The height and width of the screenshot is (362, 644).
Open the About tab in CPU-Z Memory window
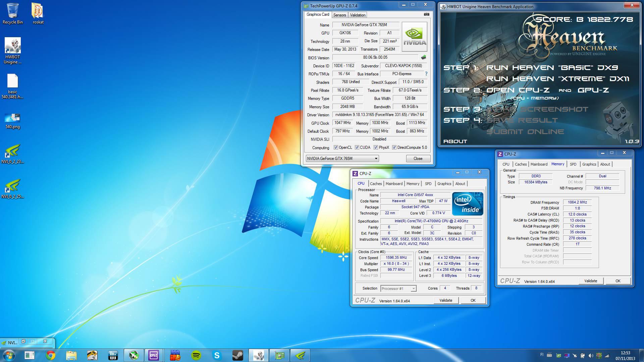click(x=605, y=164)
